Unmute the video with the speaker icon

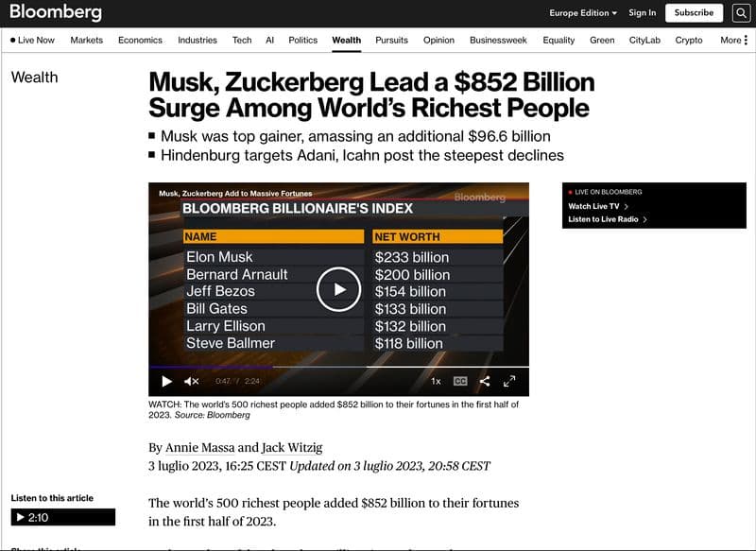(x=192, y=381)
